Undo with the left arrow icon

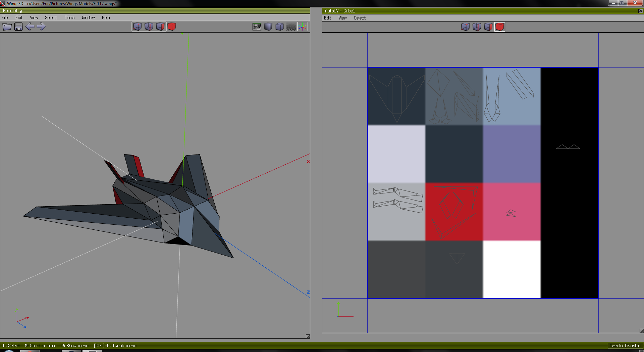click(x=30, y=27)
